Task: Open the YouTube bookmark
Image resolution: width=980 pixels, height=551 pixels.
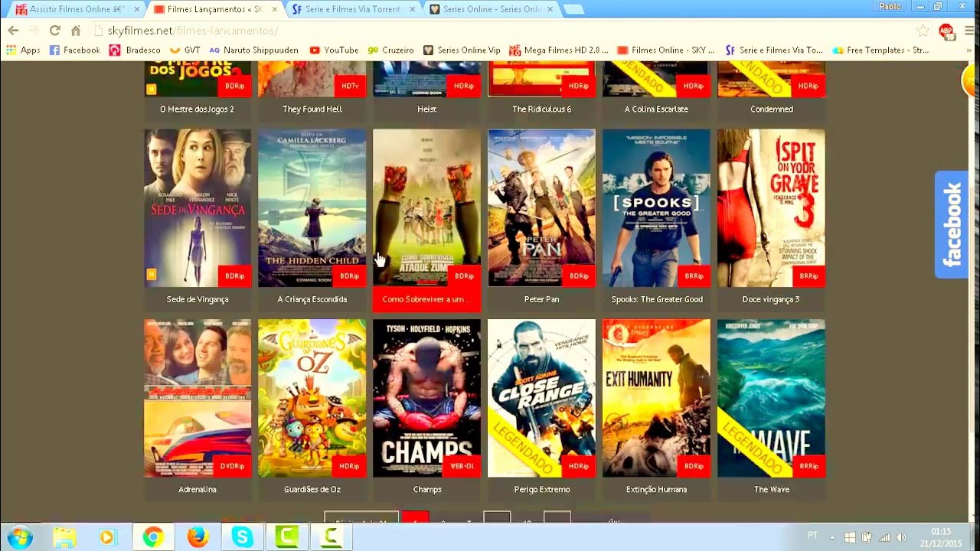Action: (334, 50)
